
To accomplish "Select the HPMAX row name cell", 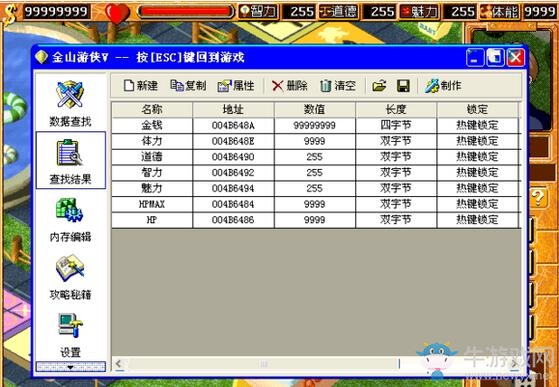I will pyautogui.click(x=152, y=204).
